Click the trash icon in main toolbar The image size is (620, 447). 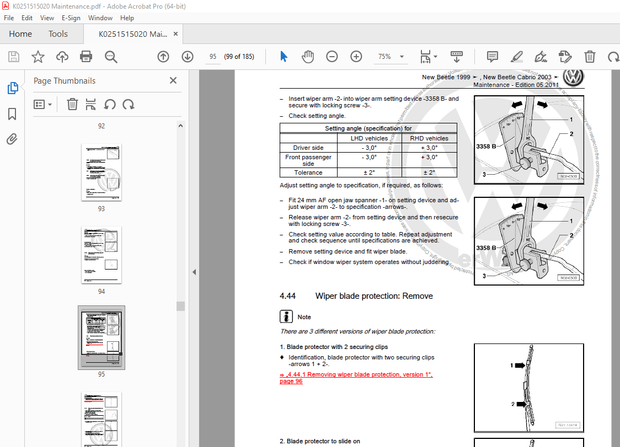(590, 57)
